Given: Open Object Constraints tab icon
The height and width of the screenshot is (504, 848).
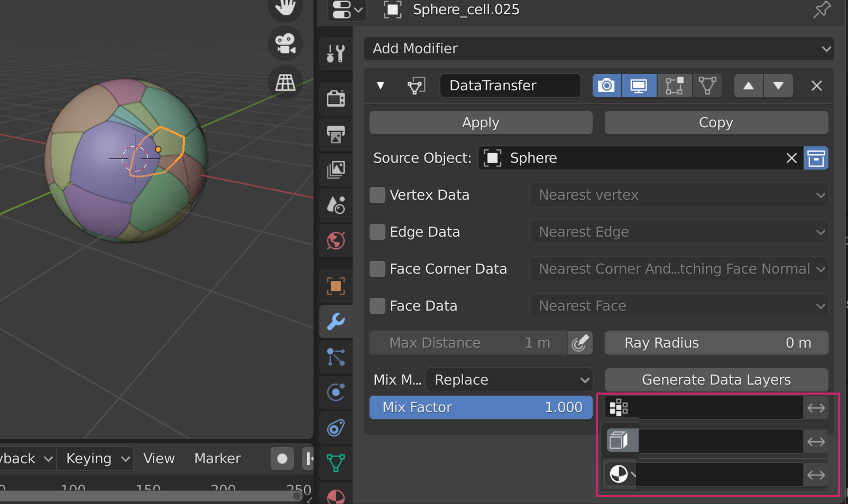Looking at the screenshot, I should click(x=336, y=428).
